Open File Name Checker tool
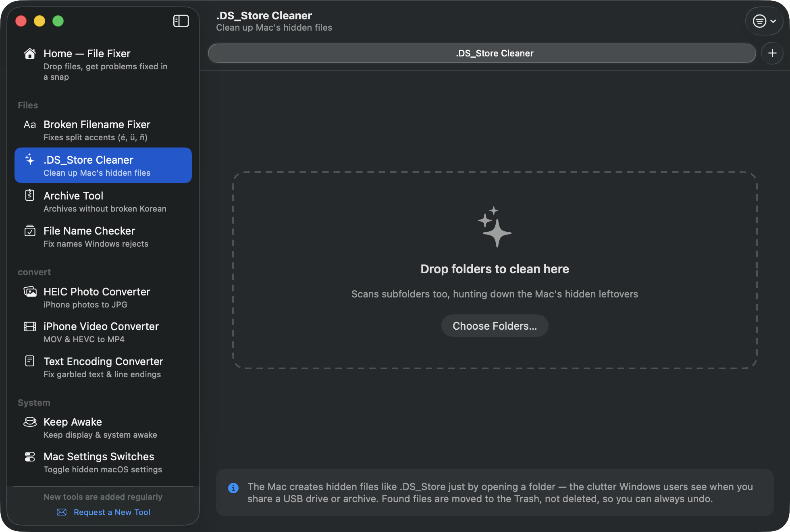Viewport: 790px width, 532px height. [x=103, y=237]
